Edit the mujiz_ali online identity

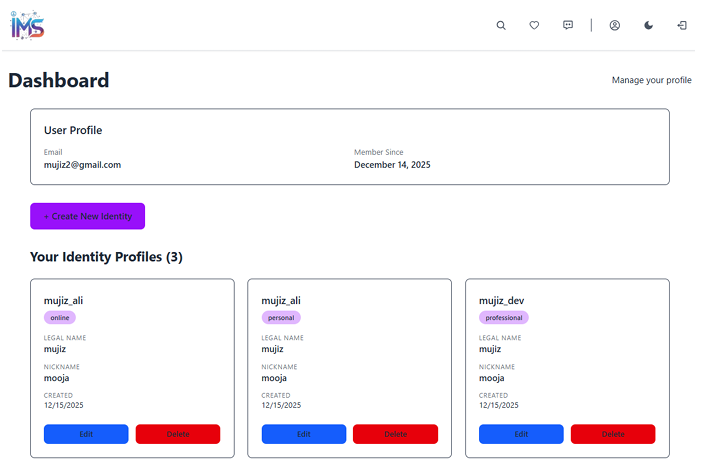click(x=86, y=434)
